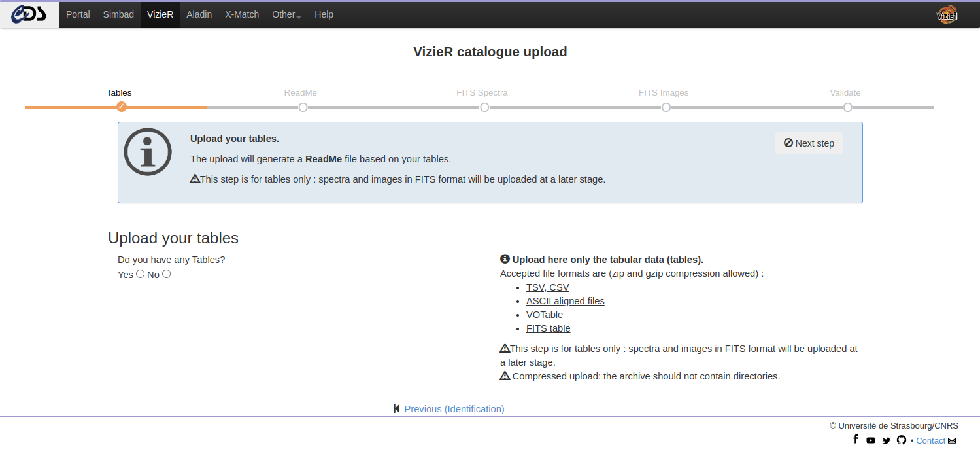The image size is (980, 458).
Task: Click the 'Upload your tables' heading
Action: tap(173, 238)
